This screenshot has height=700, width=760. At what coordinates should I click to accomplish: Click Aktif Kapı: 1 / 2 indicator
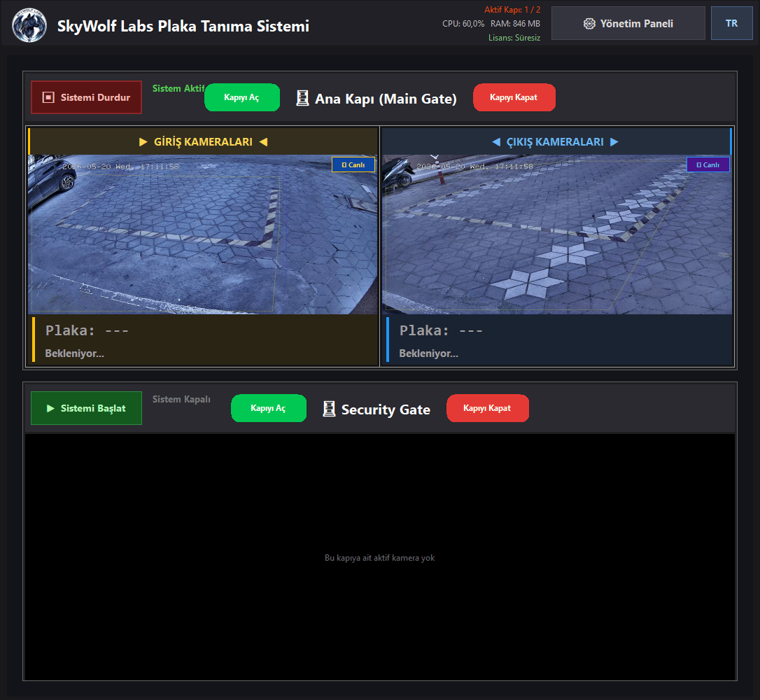[512, 10]
